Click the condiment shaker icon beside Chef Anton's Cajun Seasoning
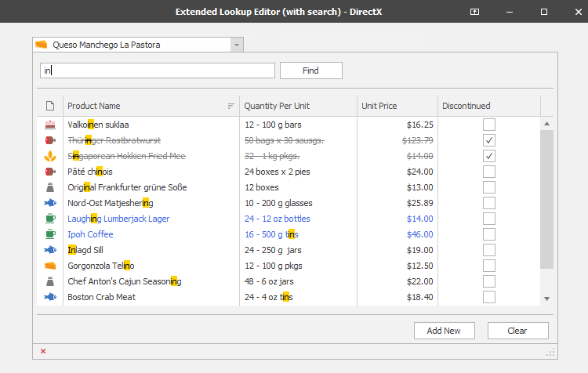 pos(50,281)
